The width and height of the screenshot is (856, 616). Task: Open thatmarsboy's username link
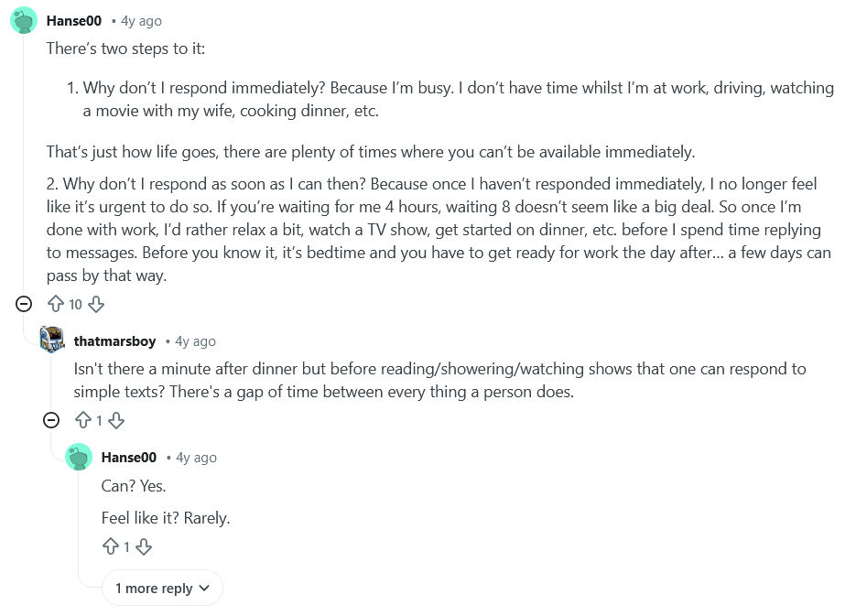tap(114, 340)
